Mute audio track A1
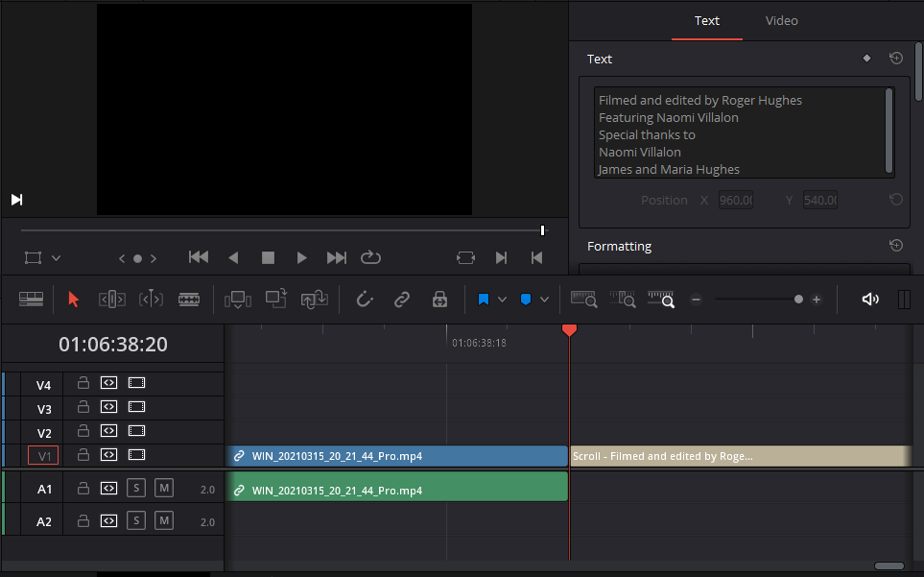924x577 pixels. pos(164,489)
